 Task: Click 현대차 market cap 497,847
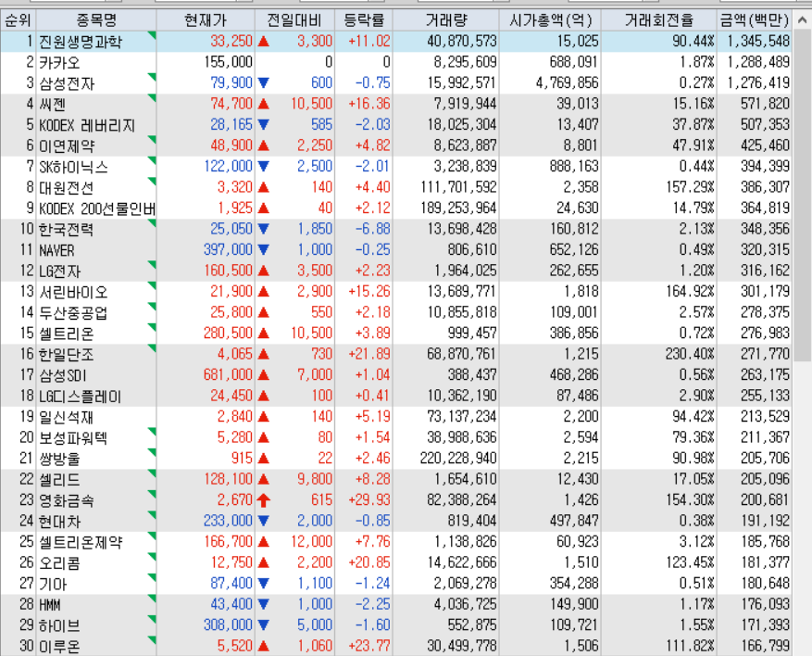[574, 521]
